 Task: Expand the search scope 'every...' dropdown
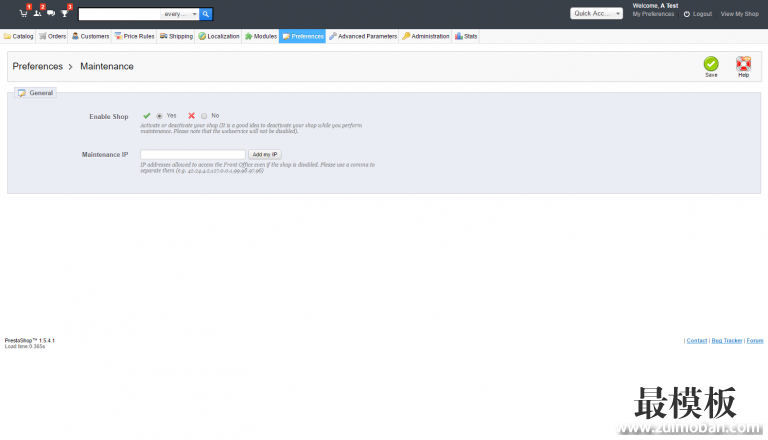coord(180,14)
